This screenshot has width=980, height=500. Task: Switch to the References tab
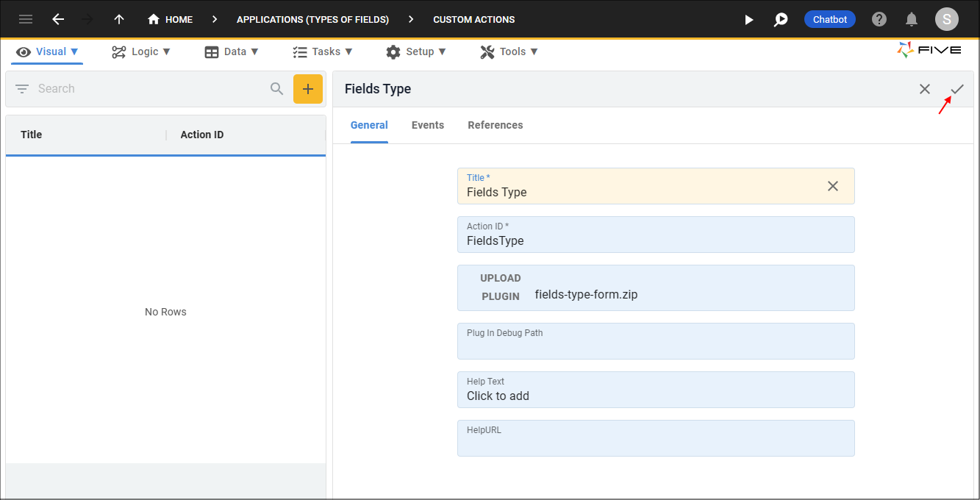click(496, 125)
